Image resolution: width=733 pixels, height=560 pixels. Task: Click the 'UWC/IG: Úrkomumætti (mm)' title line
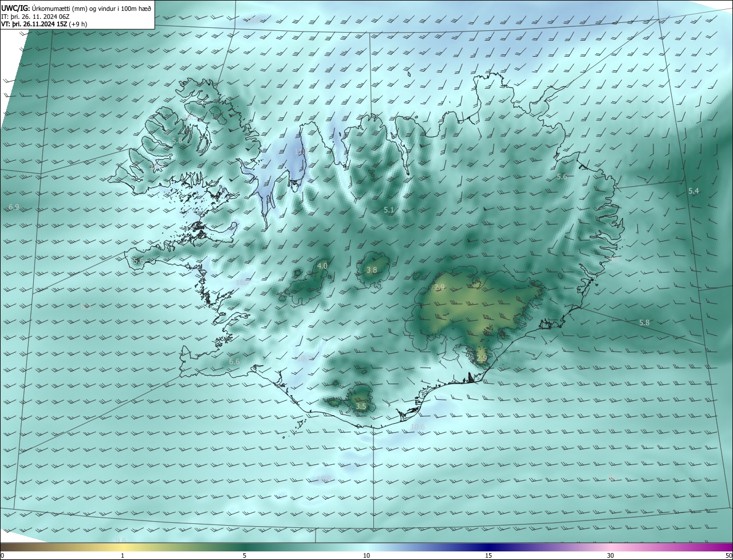coord(76,8)
